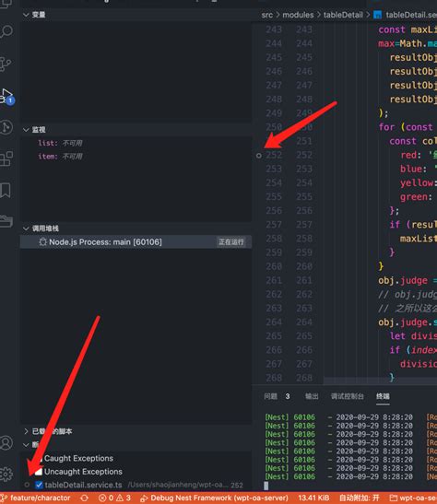This screenshot has height=504, width=437.
Task: Switch to the 调试控制台 (Debug Console) tab
Action: click(348, 396)
